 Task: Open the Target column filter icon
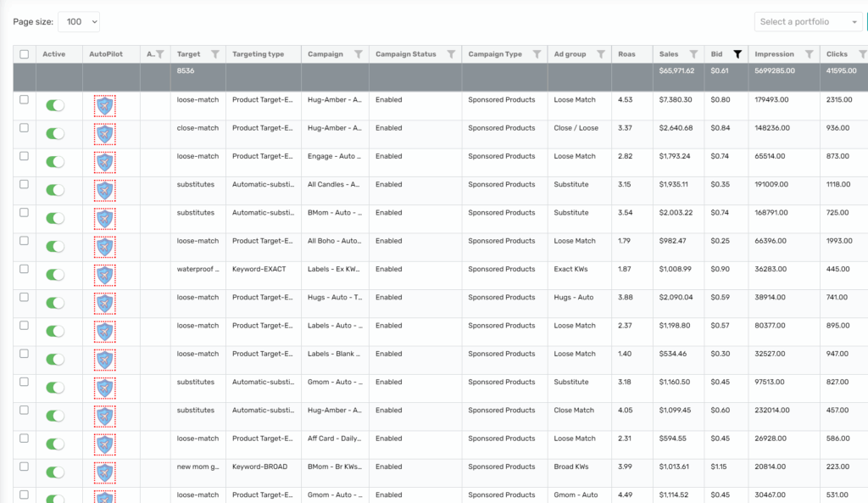(214, 54)
